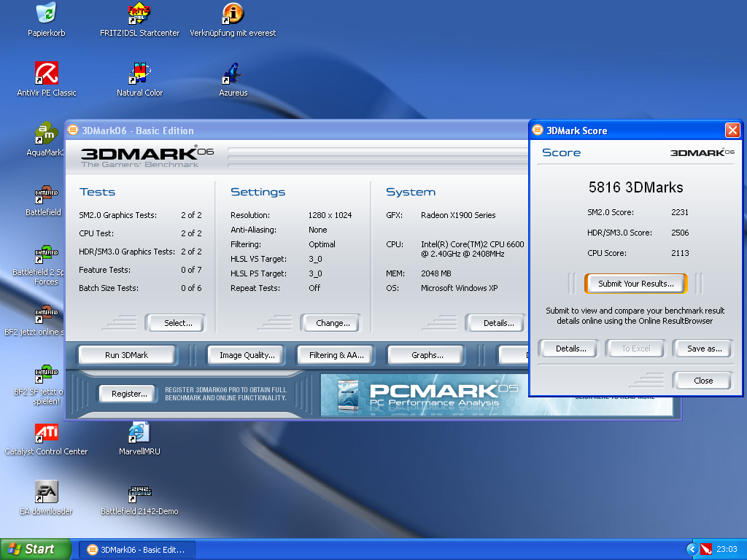Viewport: 747px width, 560px height.
Task: Close 3DMark Score window with X
Action: [732, 130]
